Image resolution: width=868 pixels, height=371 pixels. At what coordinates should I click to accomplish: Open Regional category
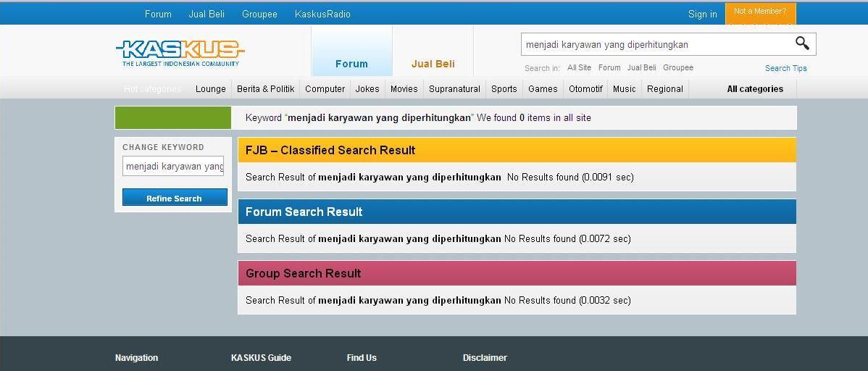(x=665, y=88)
